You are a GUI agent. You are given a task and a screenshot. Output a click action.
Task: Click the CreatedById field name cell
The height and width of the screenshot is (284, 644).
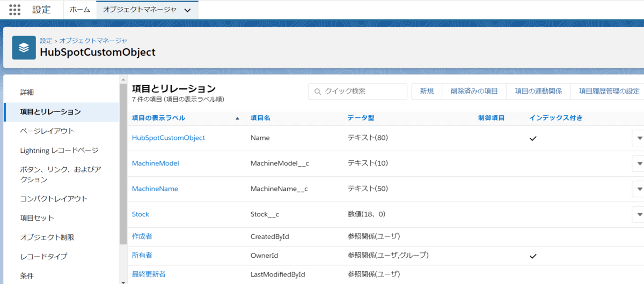(270, 236)
